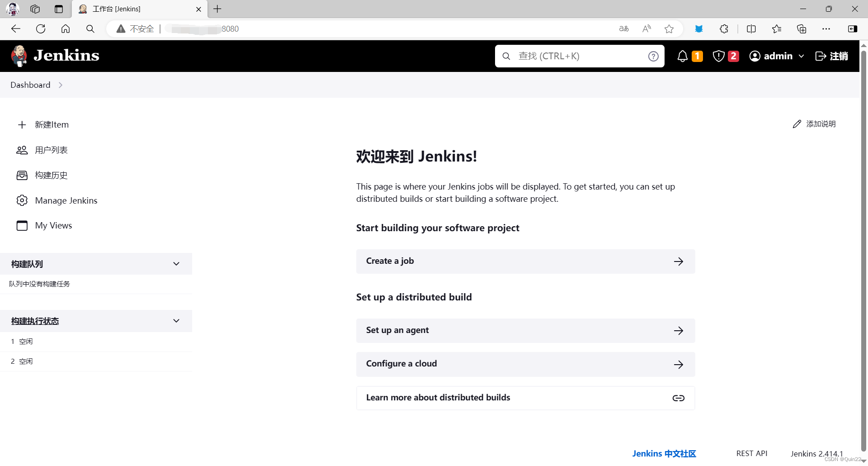Image resolution: width=868 pixels, height=466 pixels.
Task: Click the blue bird extension icon
Action: [699, 29]
